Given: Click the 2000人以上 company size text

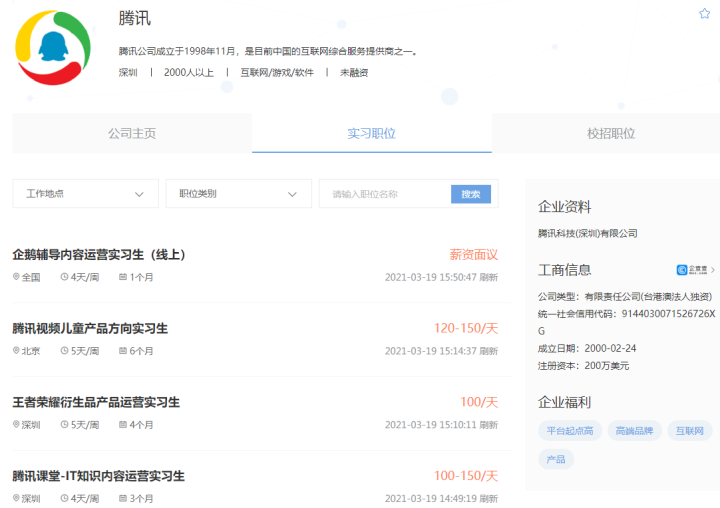Looking at the screenshot, I should point(189,73).
